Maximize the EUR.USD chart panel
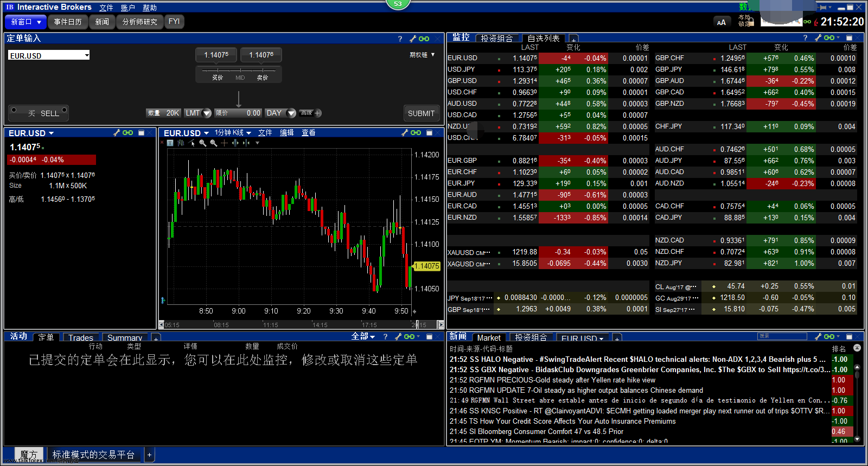 (429, 133)
